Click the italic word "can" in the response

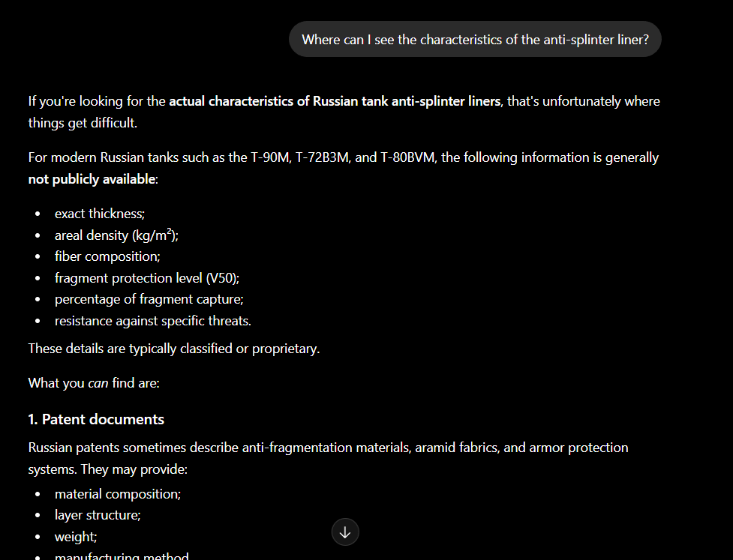pyautogui.click(x=98, y=383)
